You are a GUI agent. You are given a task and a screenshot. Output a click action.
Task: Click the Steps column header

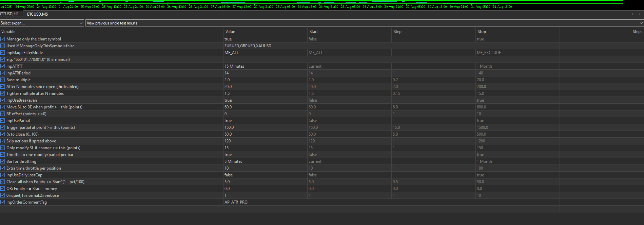(x=637, y=32)
